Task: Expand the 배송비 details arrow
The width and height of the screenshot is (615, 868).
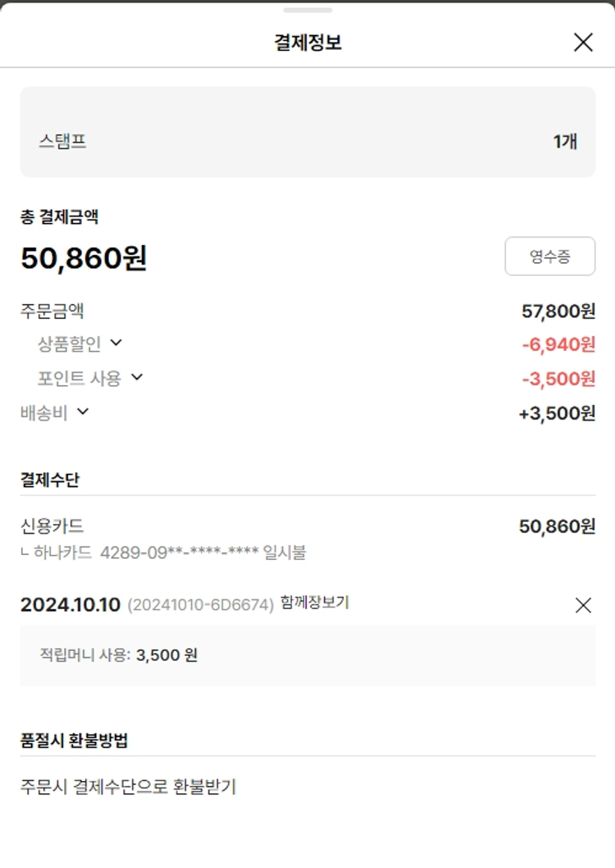Action: click(82, 411)
